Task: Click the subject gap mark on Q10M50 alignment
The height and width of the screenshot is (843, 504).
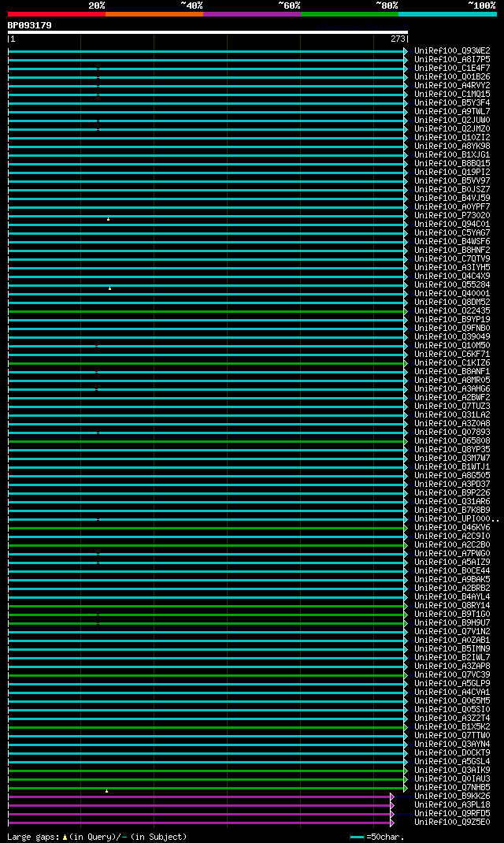Action: click(x=96, y=346)
